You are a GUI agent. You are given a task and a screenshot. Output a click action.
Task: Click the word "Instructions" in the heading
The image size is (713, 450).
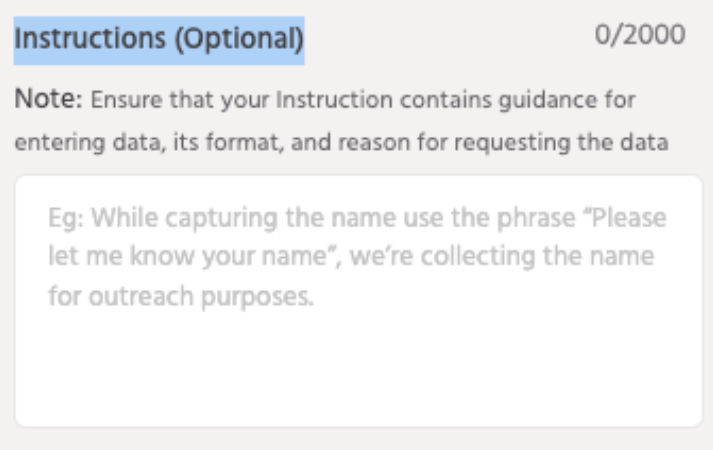click(79, 38)
